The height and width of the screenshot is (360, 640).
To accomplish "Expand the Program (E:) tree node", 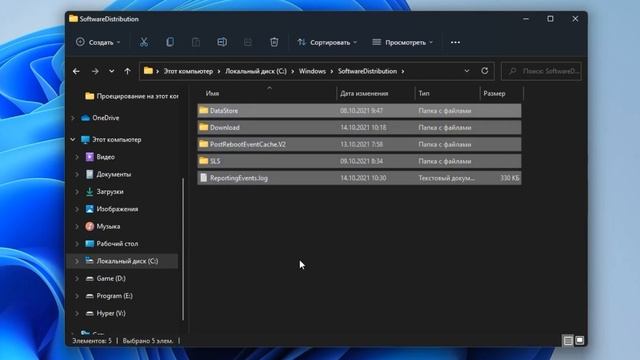I will (x=77, y=296).
